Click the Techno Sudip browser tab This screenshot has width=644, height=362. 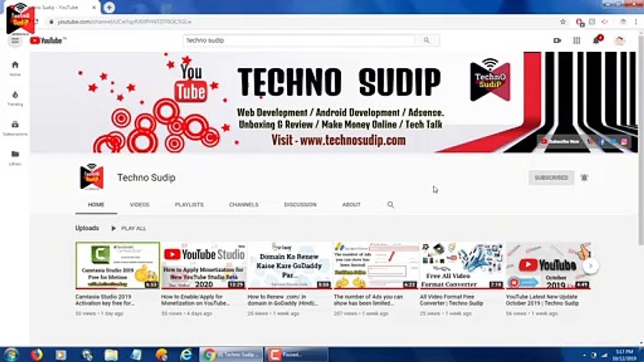53,8
